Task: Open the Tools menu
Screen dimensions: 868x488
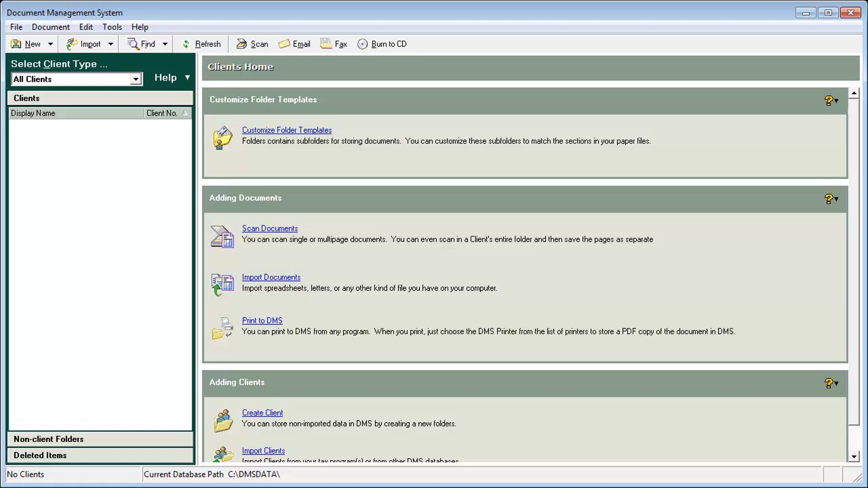Action: 112,27
